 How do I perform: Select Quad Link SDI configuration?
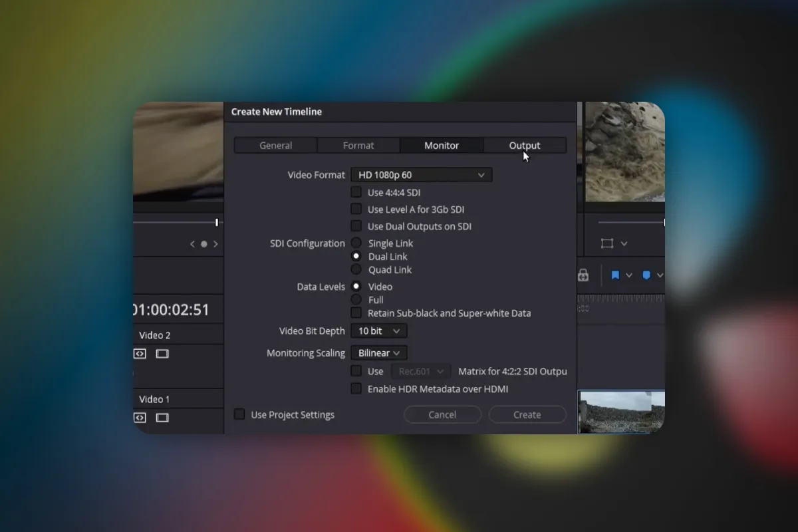click(356, 269)
